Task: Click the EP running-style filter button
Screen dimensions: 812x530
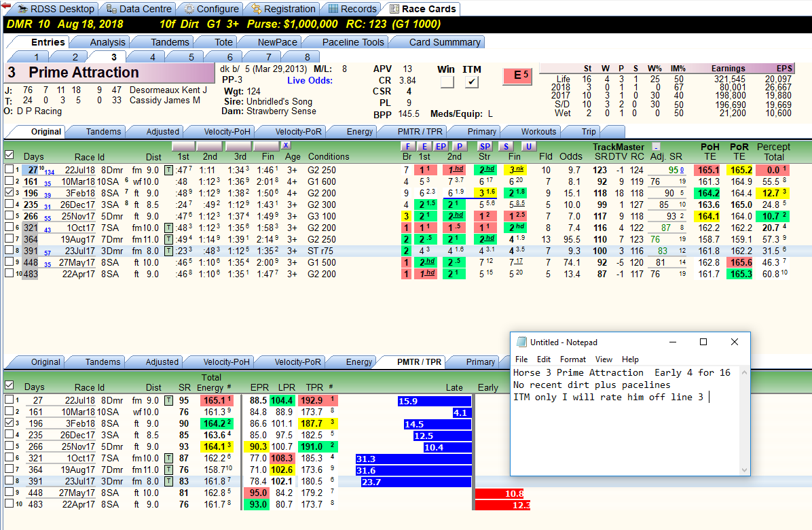Action: [x=441, y=147]
